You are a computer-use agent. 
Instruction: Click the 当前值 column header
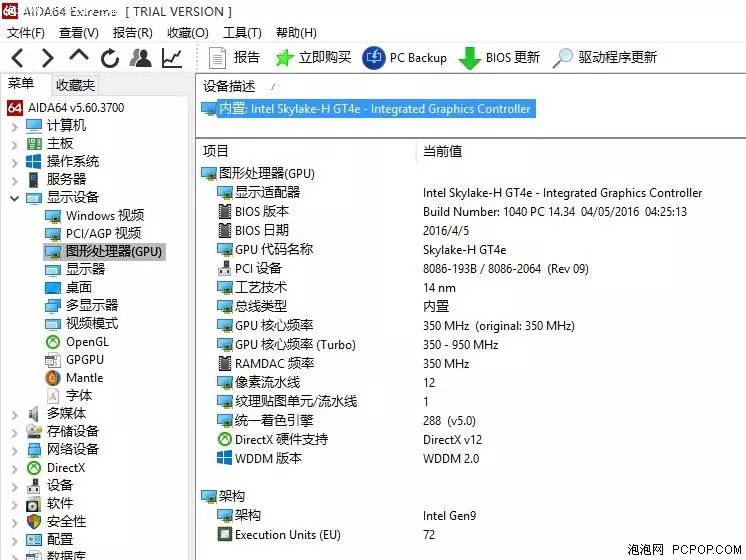point(442,151)
